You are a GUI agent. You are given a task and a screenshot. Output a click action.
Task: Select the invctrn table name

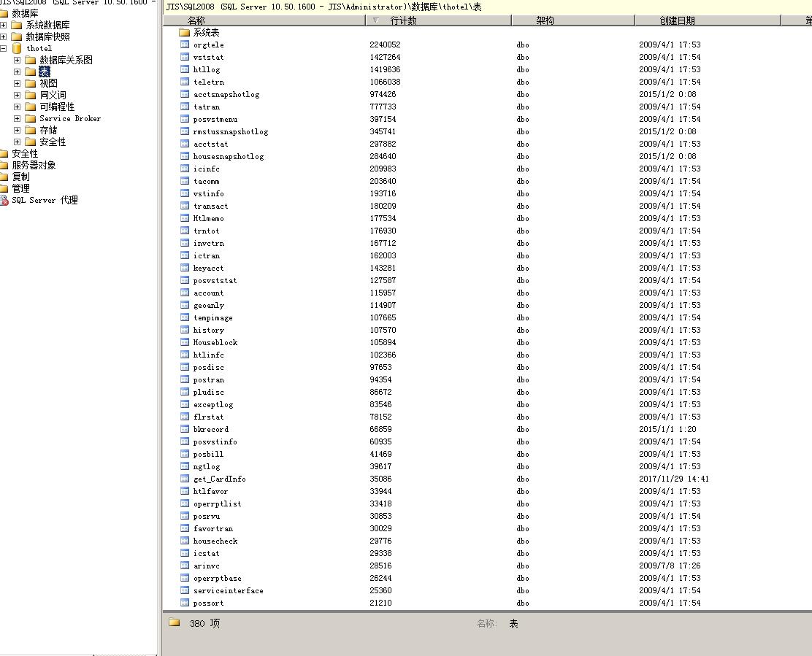coord(209,243)
